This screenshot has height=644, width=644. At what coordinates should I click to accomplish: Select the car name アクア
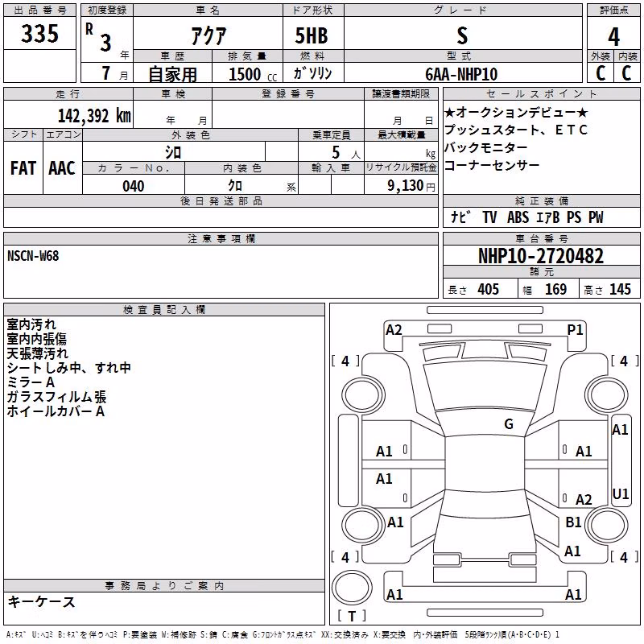click(x=208, y=36)
